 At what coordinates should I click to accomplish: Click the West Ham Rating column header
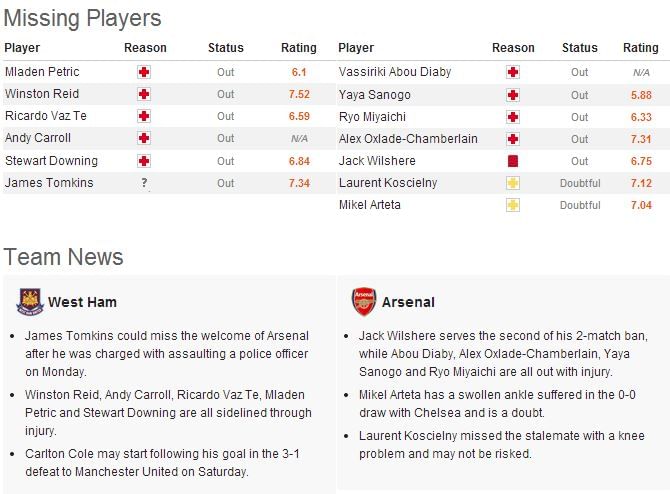pyautogui.click(x=299, y=47)
